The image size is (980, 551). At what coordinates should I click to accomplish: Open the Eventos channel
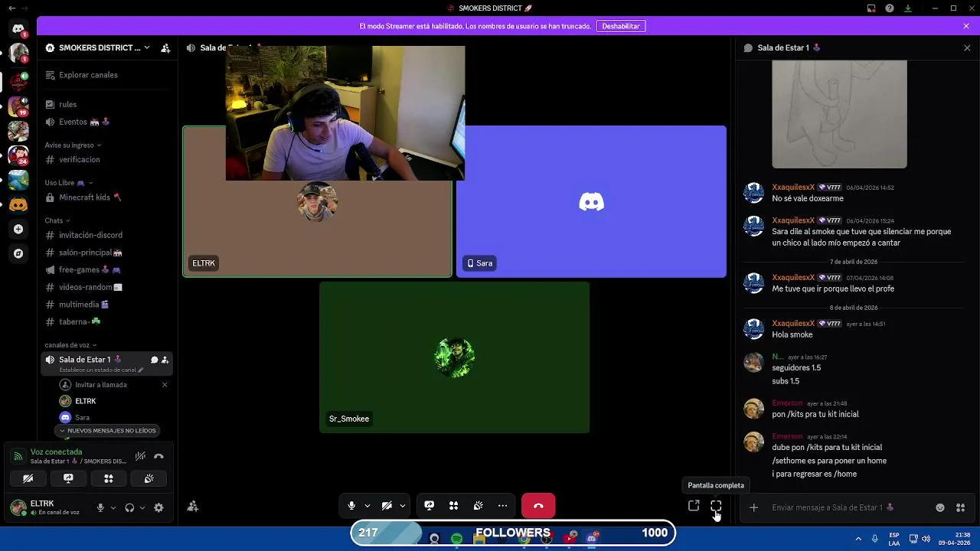[107, 122]
